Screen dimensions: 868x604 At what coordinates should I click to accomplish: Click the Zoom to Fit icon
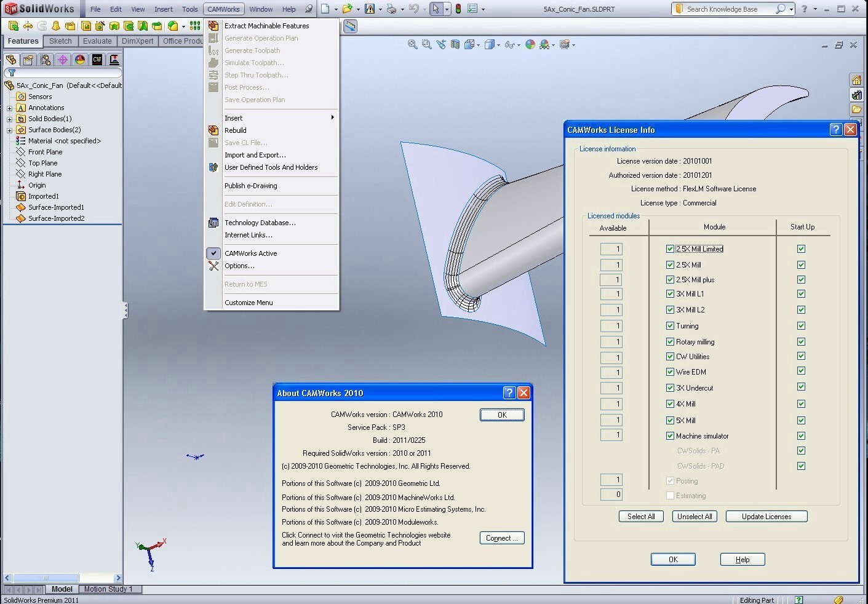413,44
